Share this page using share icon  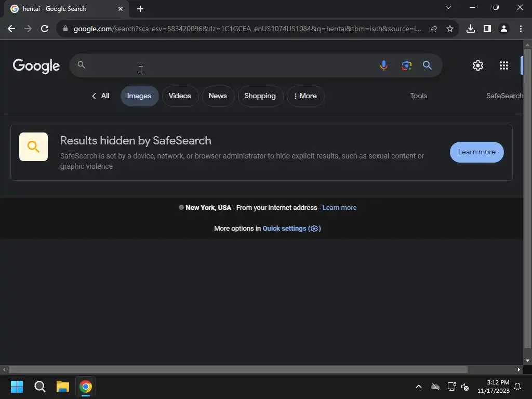point(433,29)
